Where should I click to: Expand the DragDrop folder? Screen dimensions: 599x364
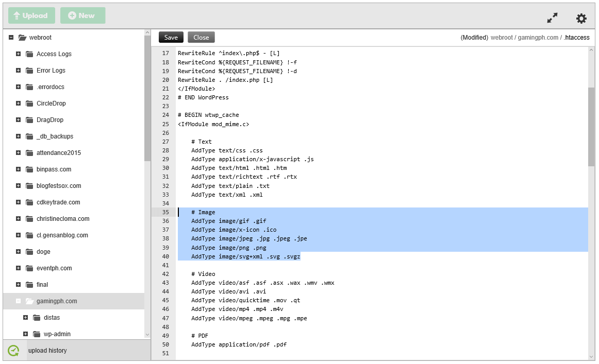coord(19,120)
